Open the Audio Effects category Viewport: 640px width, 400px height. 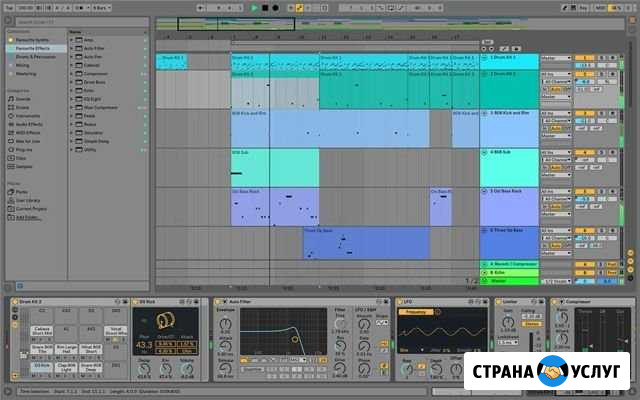29,124
